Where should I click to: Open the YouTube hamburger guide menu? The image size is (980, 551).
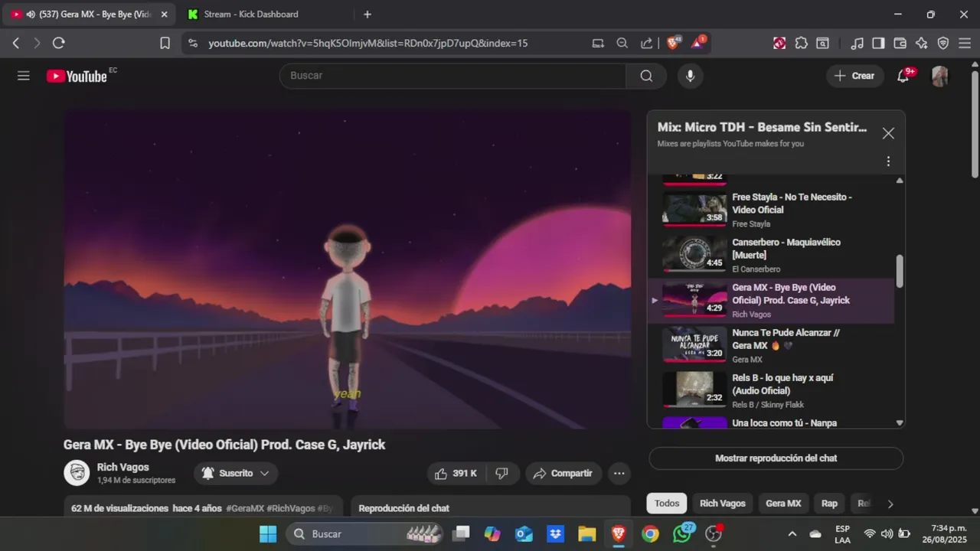[x=23, y=76]
